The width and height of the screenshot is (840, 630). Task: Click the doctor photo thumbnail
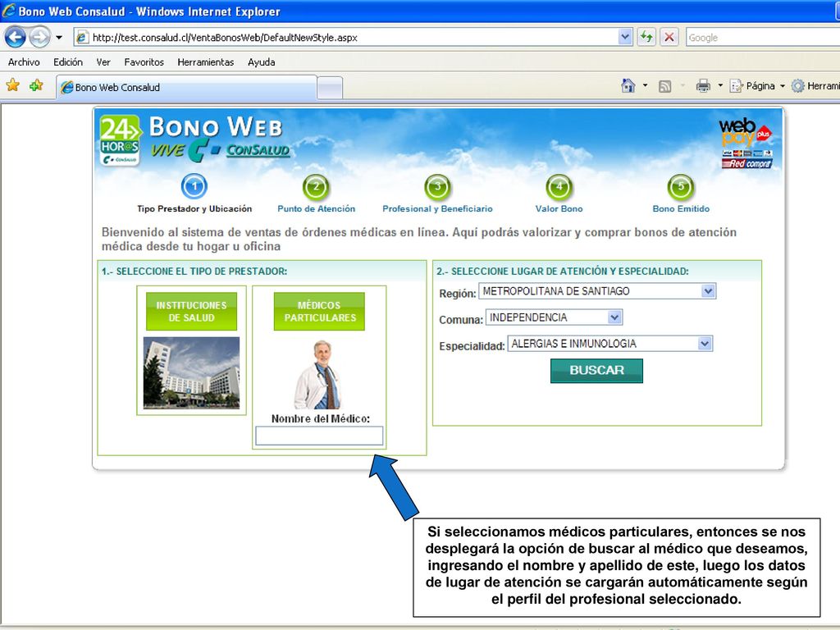[x=318, y=374]
